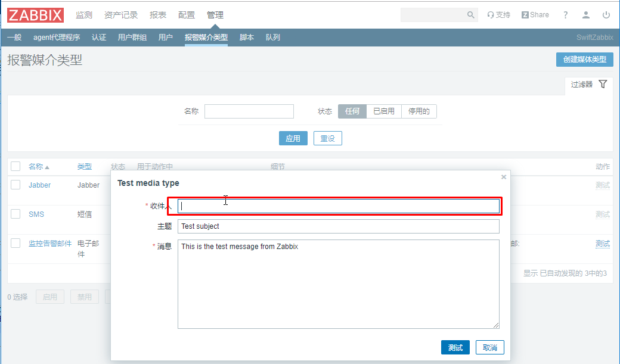Click the 显示 已自动发现的 3中的3 text
Image resolution: width=620 pixels, height=364 pixels.
point(565,273)
